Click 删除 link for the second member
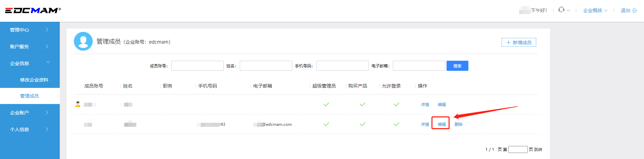The height and width of the screenshot is (159, 644). [x=458, y=124]
